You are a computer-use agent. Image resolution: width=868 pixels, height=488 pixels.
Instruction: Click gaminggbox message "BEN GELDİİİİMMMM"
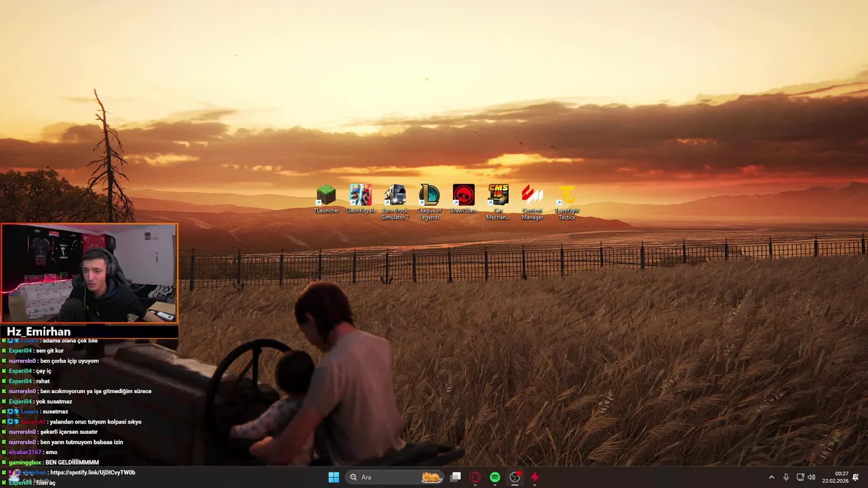(x=72, y=462)
